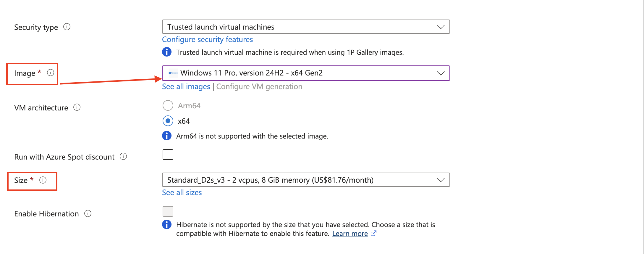Click the external link icon beside Learn more
Screen dimensions: 644x254
pyautogui.click(x=373, y=233)
